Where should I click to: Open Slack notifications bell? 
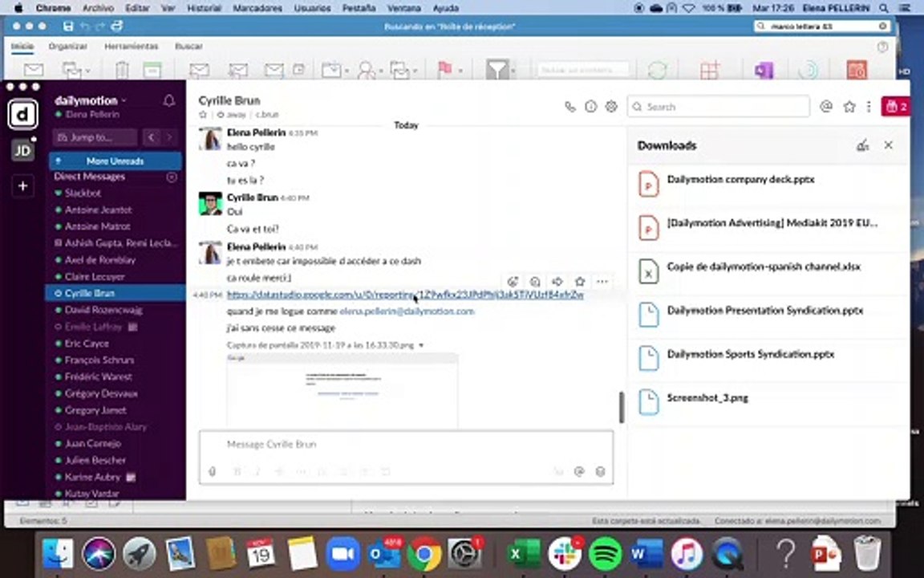tap(169, 101)
